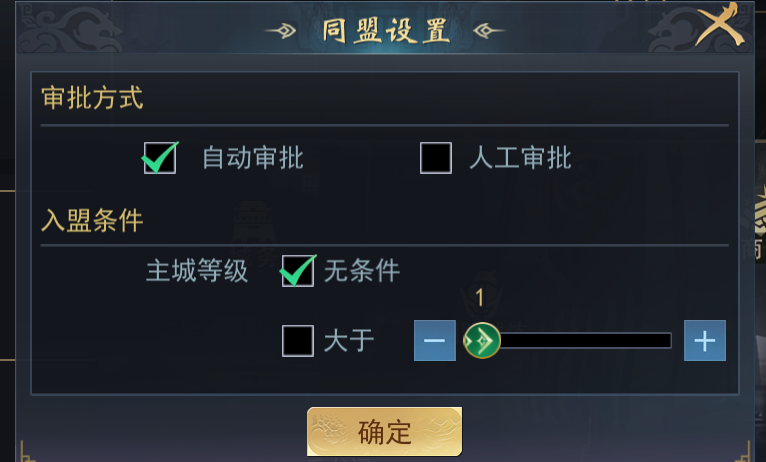766x462 pixels.
Task: Click the plus button beside the slider
Action: coord(705,341)
